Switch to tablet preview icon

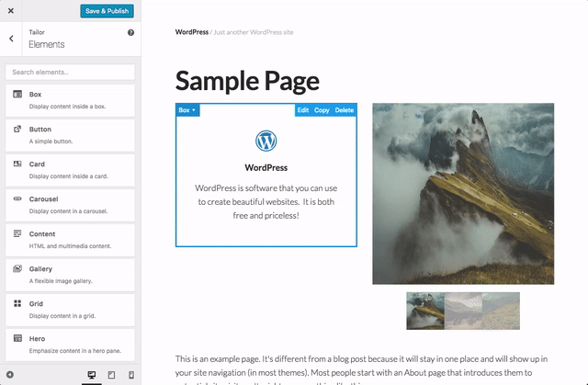[x=111, y=375]
